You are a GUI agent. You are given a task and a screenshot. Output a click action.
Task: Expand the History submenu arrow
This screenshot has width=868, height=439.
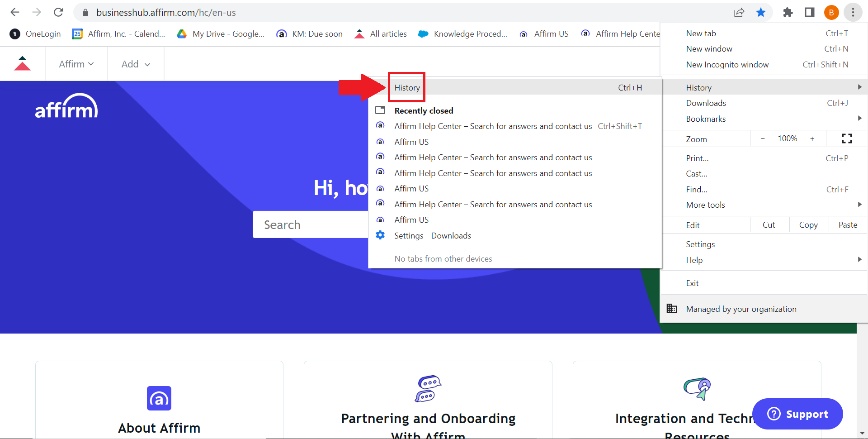coord(859,87)
